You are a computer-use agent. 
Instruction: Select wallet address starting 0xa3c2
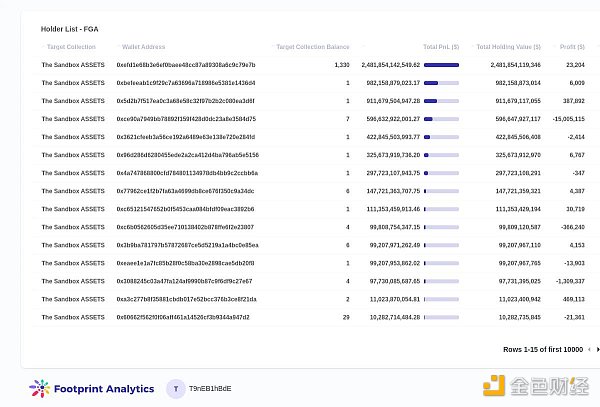[x=186, y=299]
